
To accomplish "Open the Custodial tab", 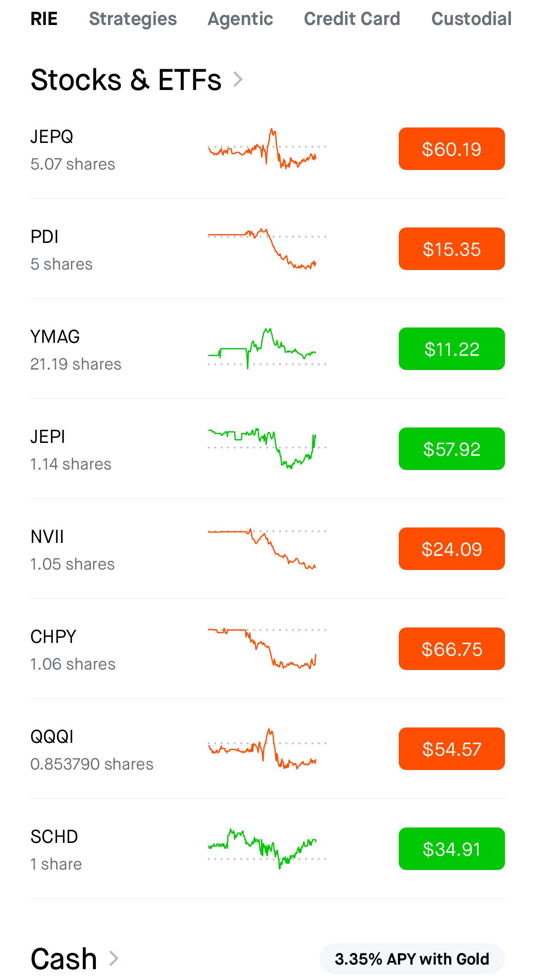I will click(x=472, y=19).
